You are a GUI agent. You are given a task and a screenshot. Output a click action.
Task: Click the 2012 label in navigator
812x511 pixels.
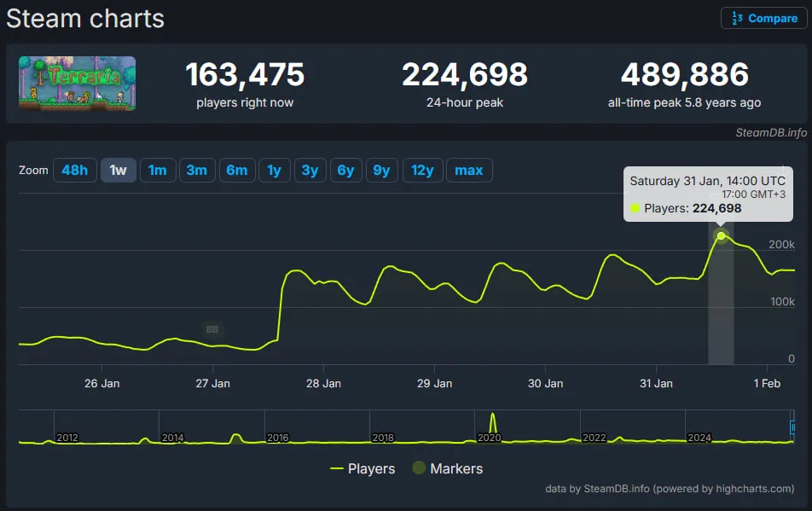click(x=67, y=438)
